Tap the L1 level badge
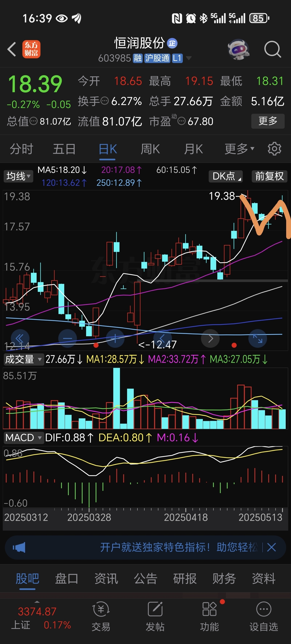This screenshot has width=291, height=644. (x=177, y=58)
